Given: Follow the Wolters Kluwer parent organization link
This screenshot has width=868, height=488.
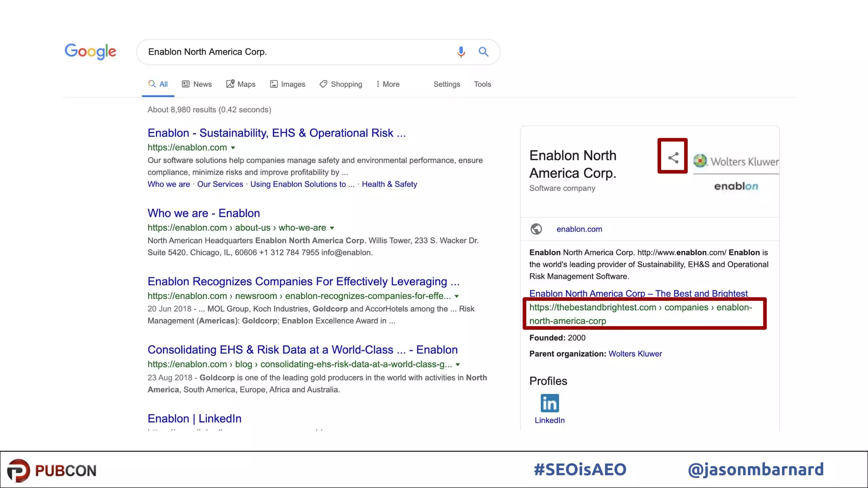Looking at the screenshot, I should (635, 354).
